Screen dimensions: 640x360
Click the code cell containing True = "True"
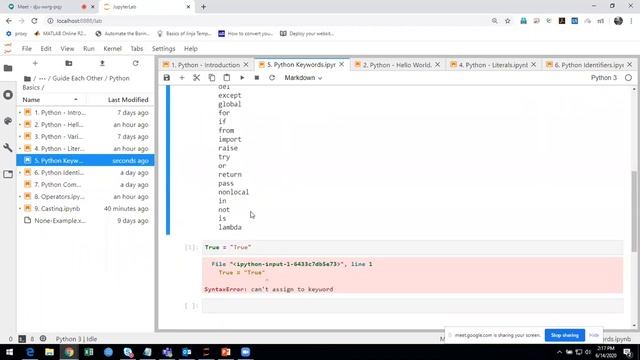[x=413, y=247]
